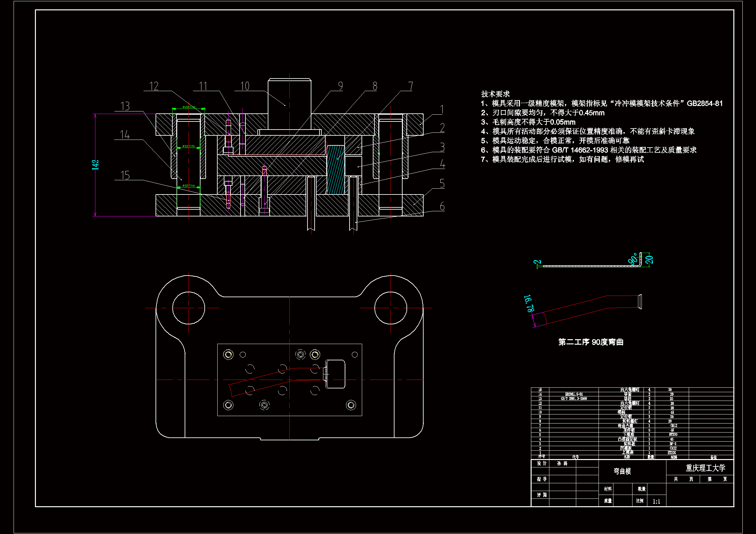Select part label number 6
This screenshot has height=534, width=756.
(x=442, y=206)
